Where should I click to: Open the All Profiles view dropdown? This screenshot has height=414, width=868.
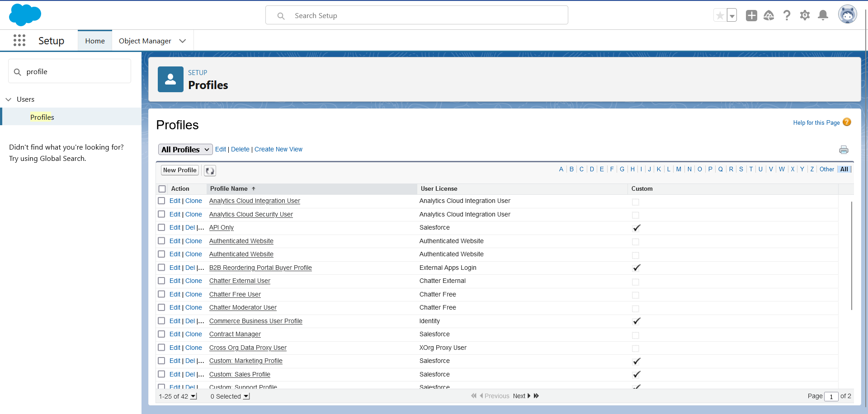[185, 150]
